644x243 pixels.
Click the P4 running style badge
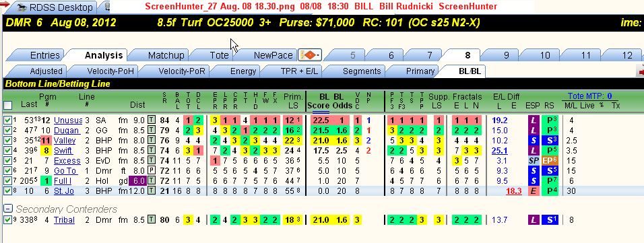coord(550,191)
